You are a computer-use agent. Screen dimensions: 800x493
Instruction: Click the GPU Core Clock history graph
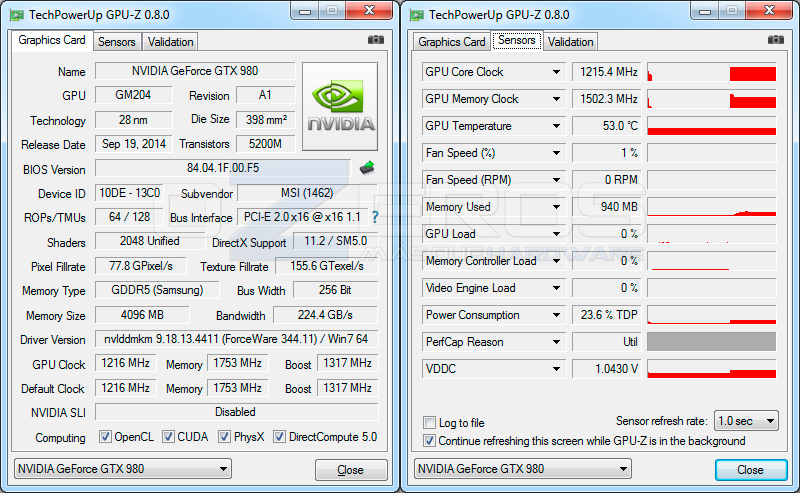[712, 72]
